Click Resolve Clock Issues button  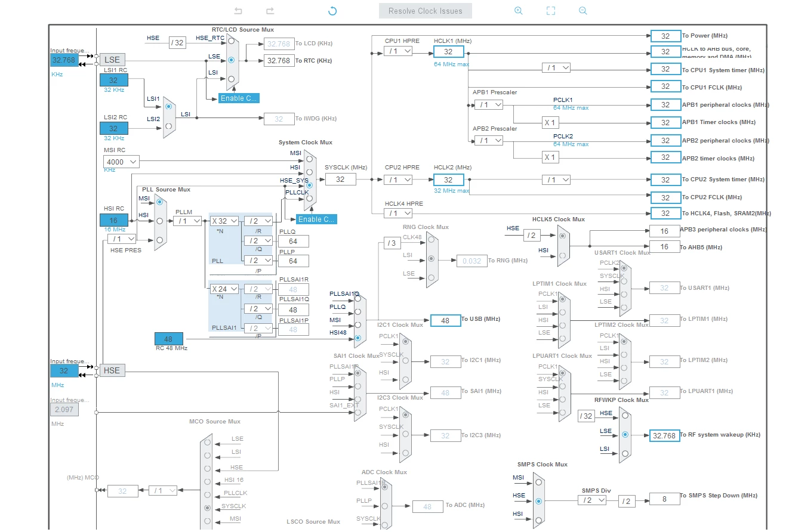point(426,11)
